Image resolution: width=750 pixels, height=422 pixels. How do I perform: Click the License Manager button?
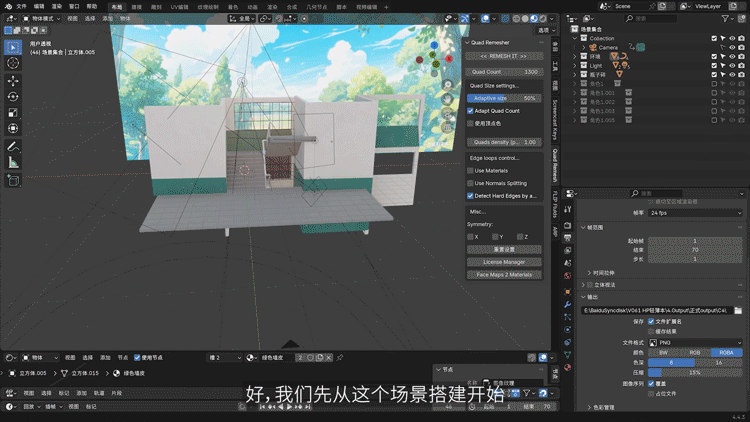tap(504, 262)
